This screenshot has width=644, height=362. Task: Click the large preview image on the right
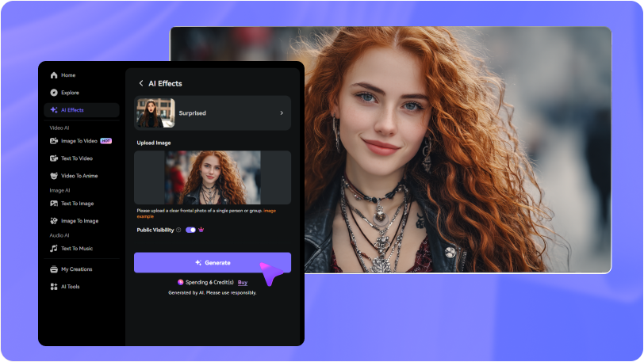pyautogui.click(x=458, y=150)
